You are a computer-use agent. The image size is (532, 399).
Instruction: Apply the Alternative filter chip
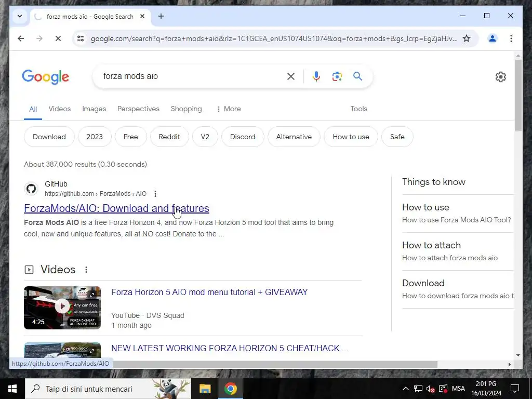tap(294, 137)
